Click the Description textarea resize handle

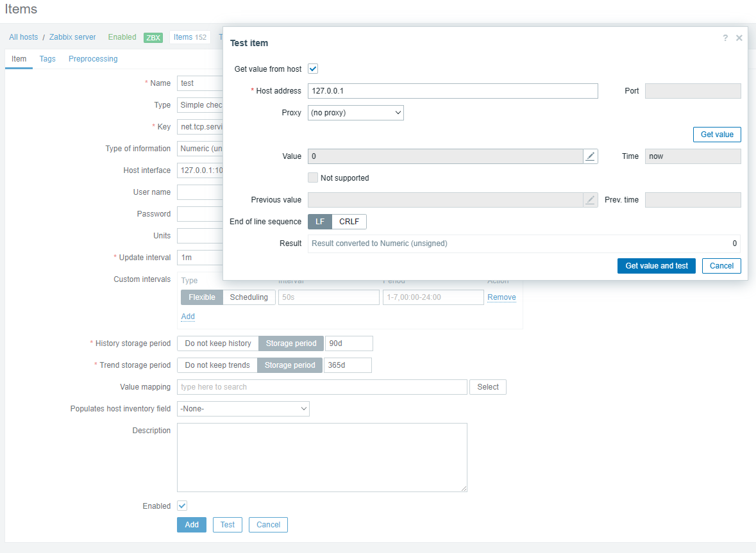pyautogui.click(x=464, y=488)
